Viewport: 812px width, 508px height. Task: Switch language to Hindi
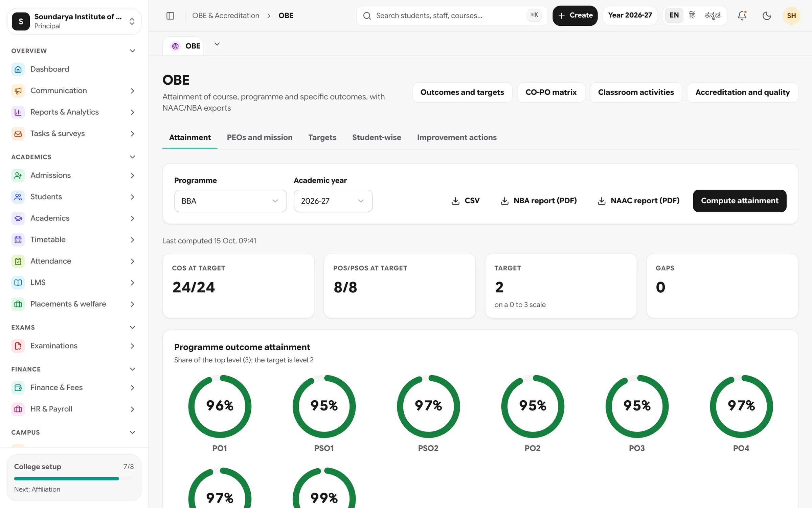coord(692,15)
